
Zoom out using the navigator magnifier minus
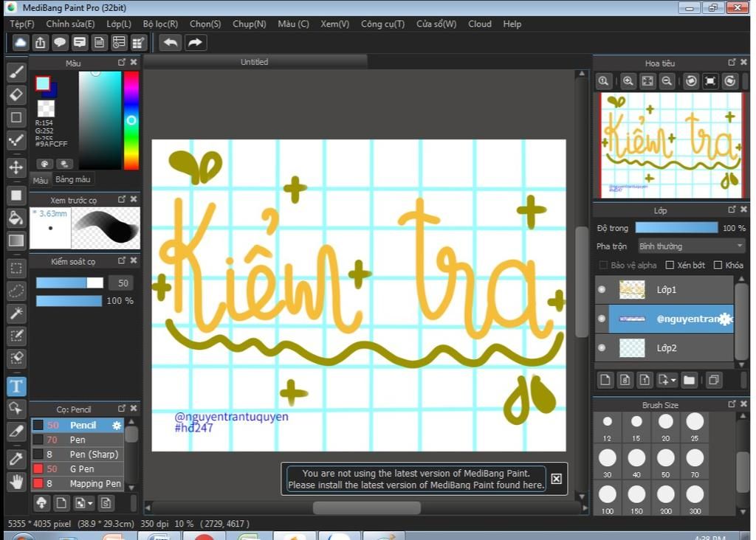coord(667,81)
